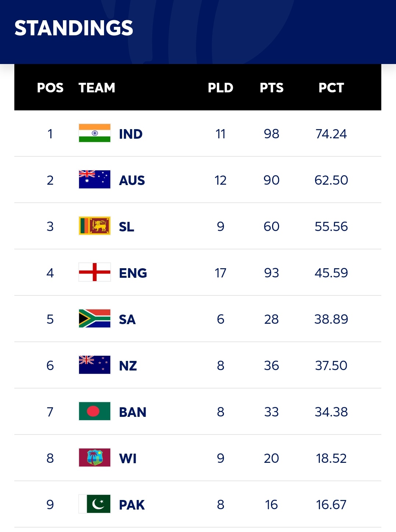Click the West Indies crest icon
Screen dimensions: 396x532
(x=94, y=458)
